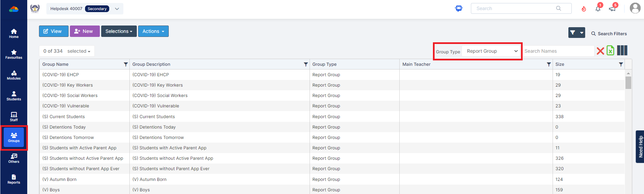Viewport: 644px width, 194px height.
Task: Open Reports in the sidebar
Action: 14,179
